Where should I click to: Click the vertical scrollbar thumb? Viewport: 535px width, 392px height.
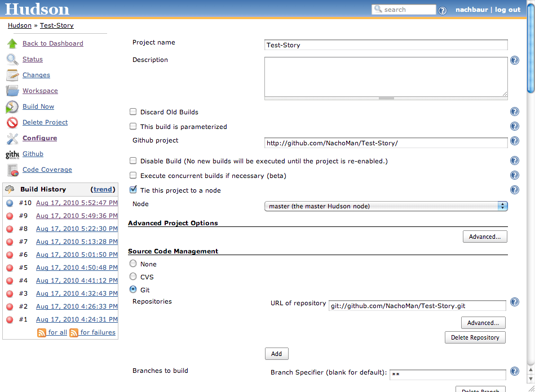tap(530, 48)
